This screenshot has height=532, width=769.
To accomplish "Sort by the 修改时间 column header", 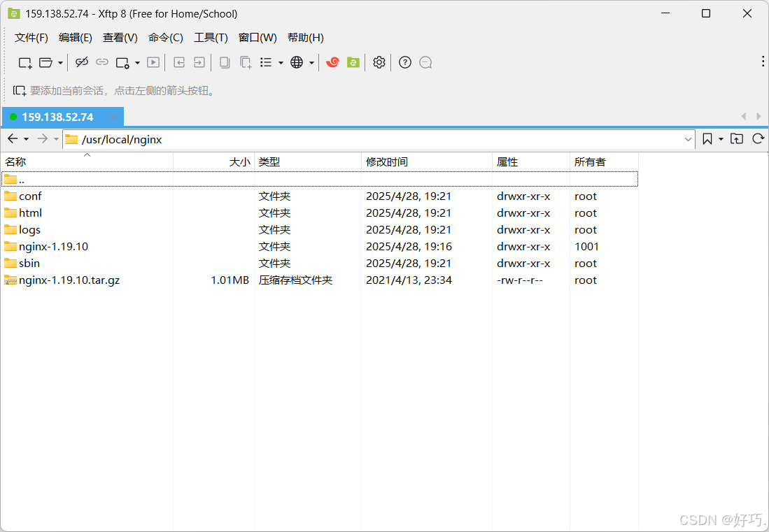I will coord(427,162).
